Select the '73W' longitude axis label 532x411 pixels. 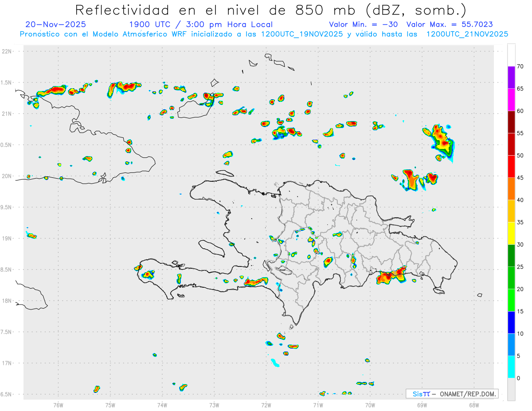click(214, 405)
